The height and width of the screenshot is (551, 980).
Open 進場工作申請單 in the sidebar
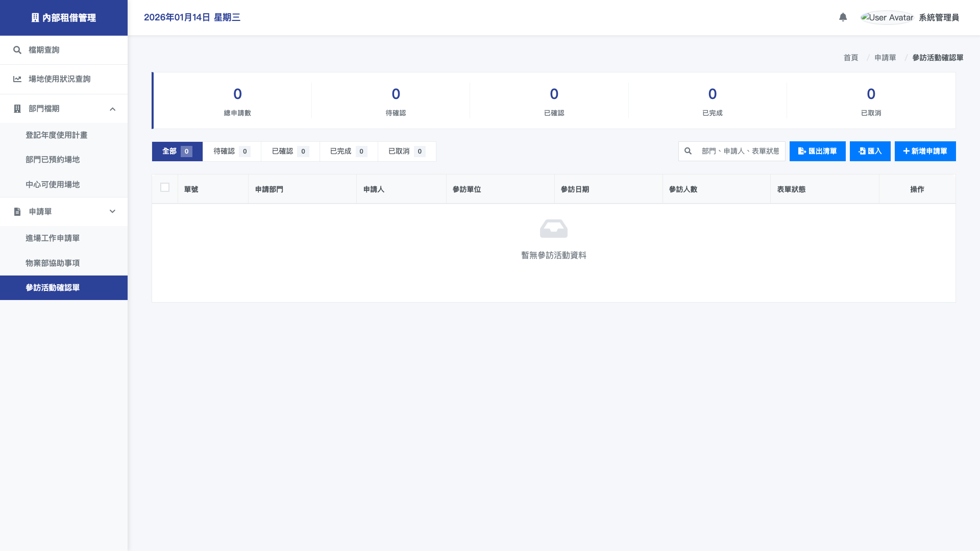point(53,238)
